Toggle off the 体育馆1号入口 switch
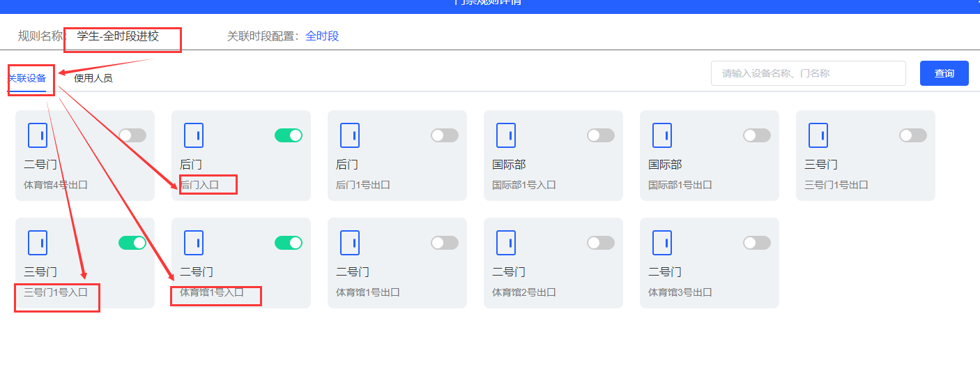Screen dimensions: 980x390 click(x=289, y=243)
